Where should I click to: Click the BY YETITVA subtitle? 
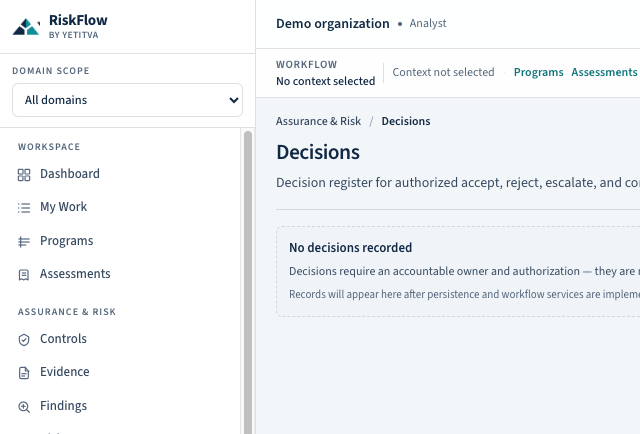coord(73,35)
